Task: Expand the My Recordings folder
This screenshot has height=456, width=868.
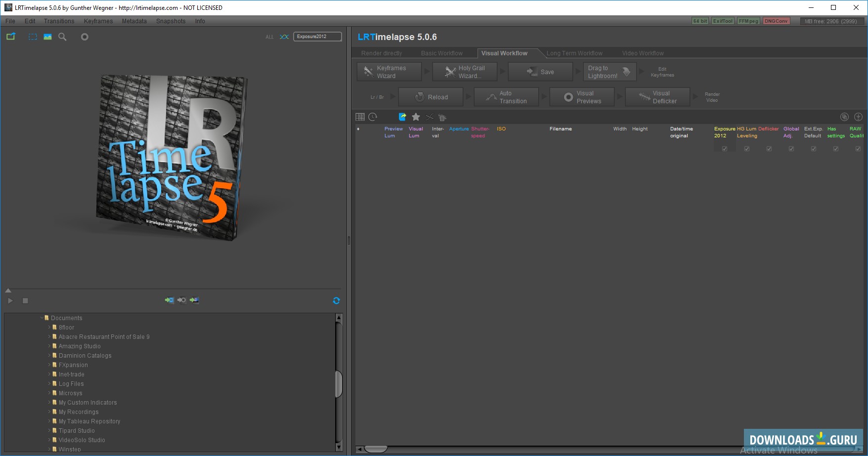Action: (49, 412)
